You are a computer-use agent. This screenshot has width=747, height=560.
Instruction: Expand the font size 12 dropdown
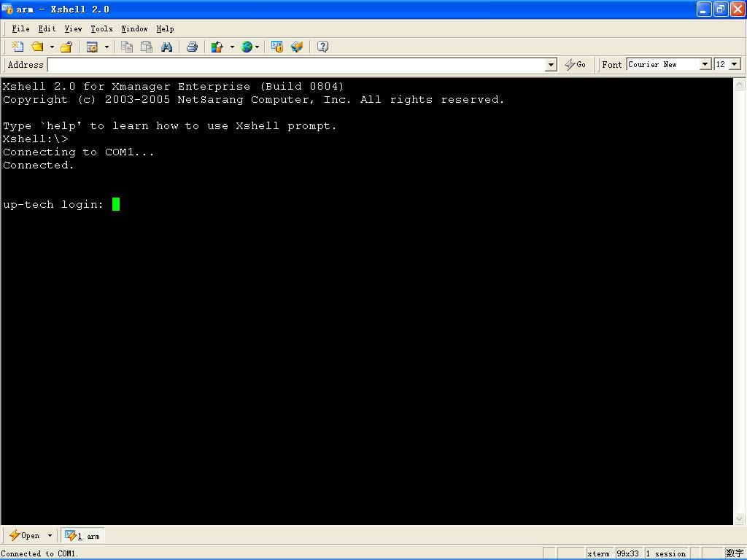coord(735,64)
